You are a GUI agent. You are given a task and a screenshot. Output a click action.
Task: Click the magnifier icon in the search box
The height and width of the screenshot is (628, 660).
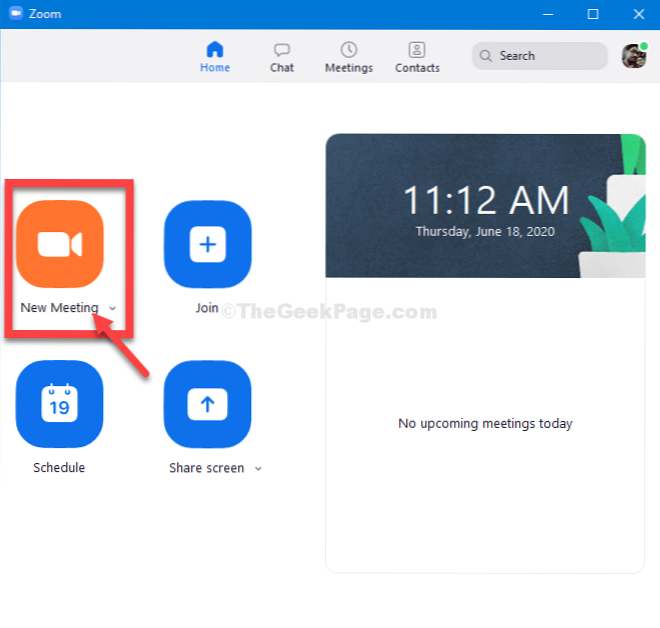click(486, 56)
